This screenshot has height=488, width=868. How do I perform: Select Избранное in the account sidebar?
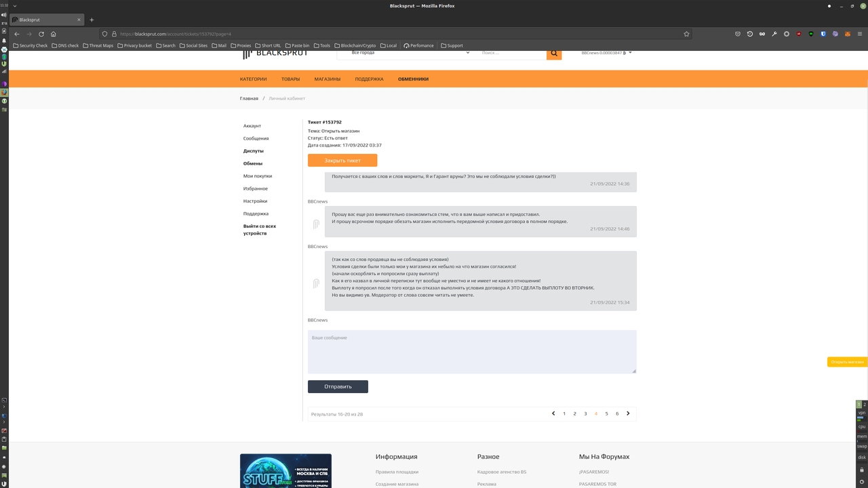[256, 188]
